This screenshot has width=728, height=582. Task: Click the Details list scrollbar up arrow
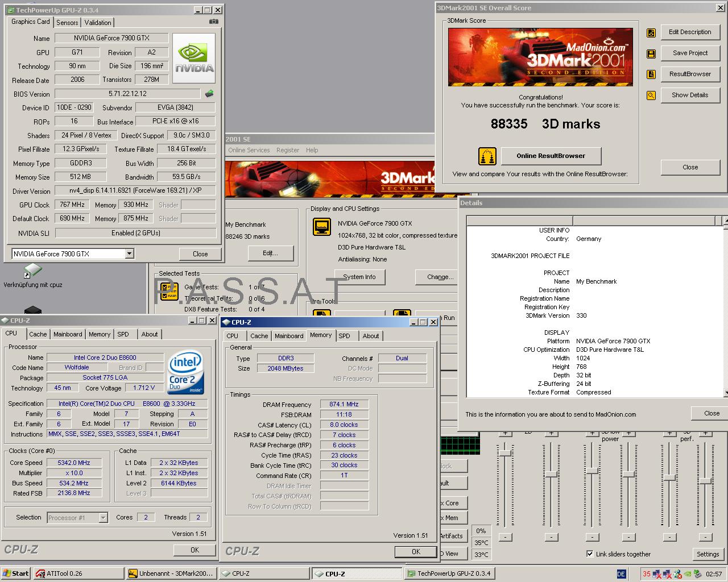coord(725,221)
